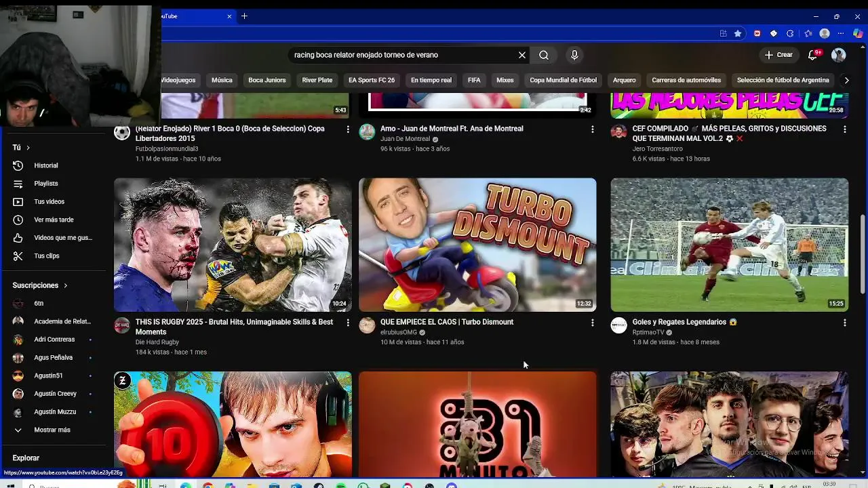Click the magnifier search button
868x488 pixels.
tap(544, 55)
